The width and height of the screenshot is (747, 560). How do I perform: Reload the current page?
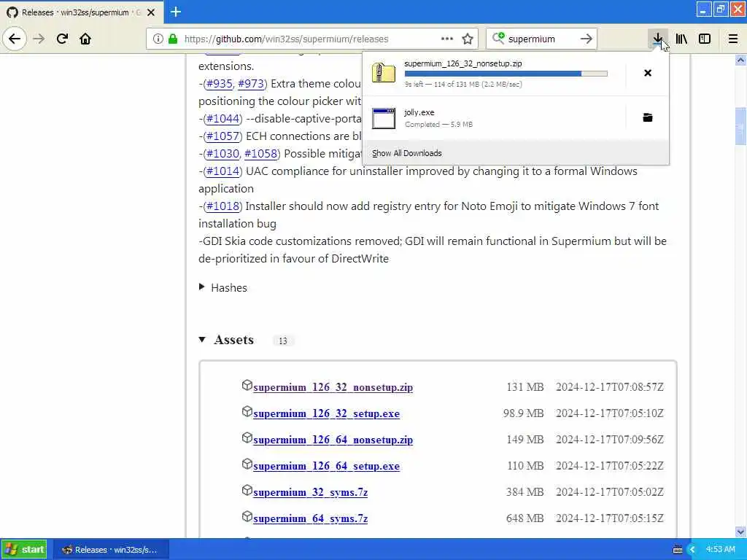(x=62, y=39)
